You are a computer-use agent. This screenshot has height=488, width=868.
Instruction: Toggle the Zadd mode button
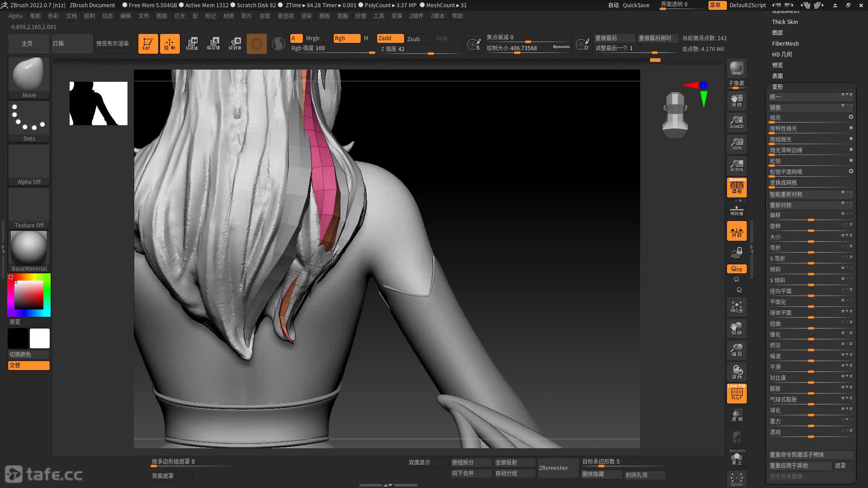click(x=390, y=38)
